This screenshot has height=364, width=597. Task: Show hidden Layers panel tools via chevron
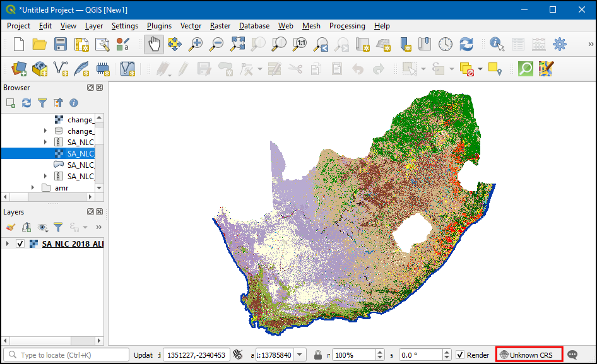pos(98,227)
